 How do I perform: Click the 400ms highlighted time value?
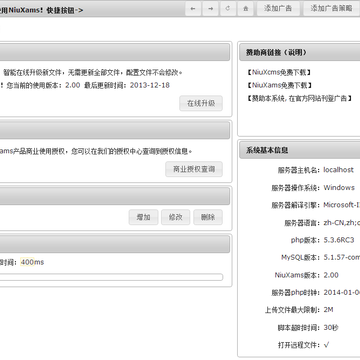click(x=27, y=262)
